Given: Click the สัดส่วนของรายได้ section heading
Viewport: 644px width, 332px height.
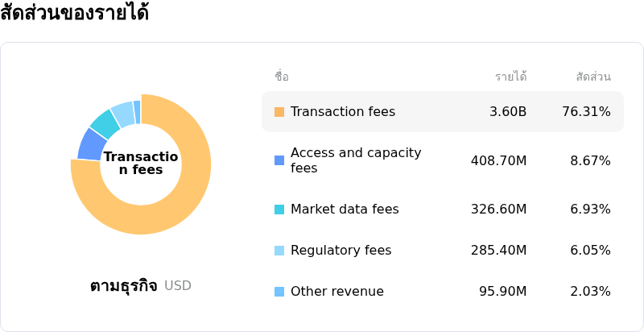Looking at the screenshot, I should point(74,13).
